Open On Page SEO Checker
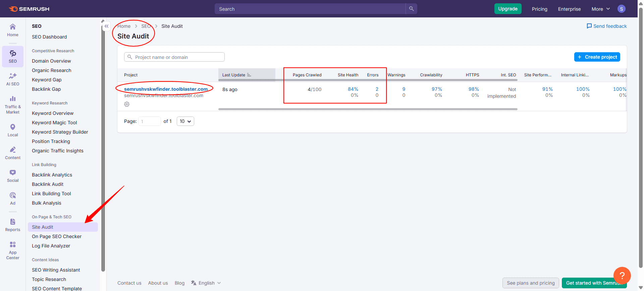The height and width of the screenshot is (291, 644). pos(57,236)
